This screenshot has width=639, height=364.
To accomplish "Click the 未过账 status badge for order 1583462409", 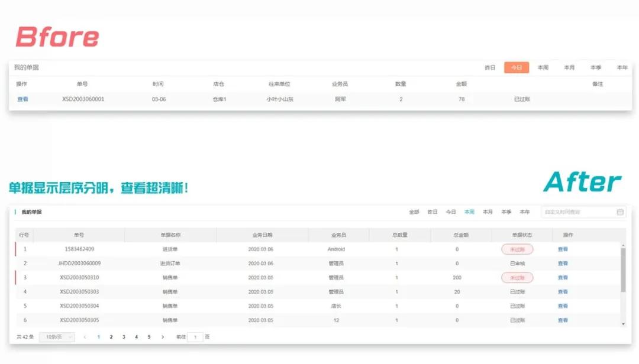I will [517, 249].
